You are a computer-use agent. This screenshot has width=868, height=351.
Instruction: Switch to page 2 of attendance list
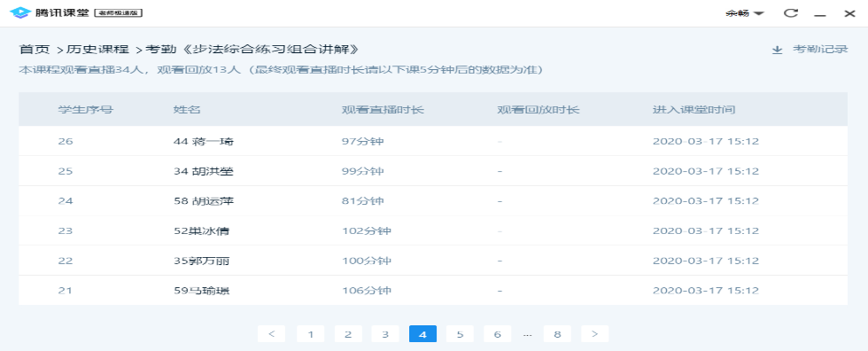[x=348, y=334]
